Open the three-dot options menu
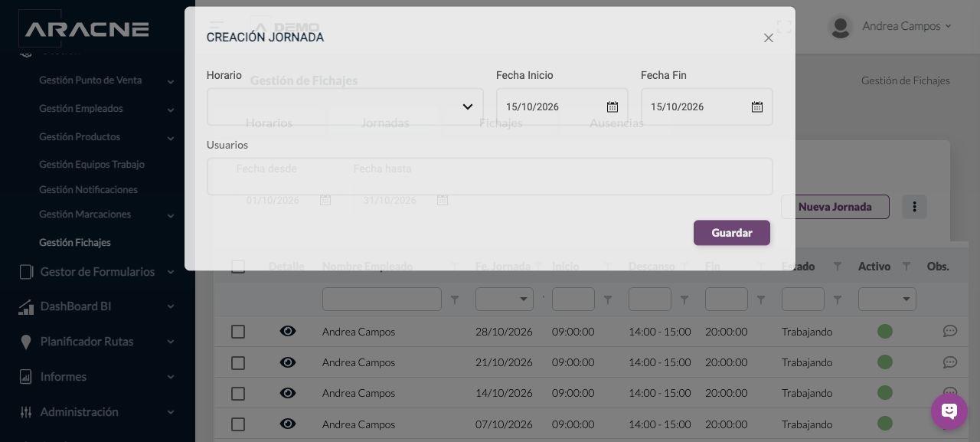 914,207
